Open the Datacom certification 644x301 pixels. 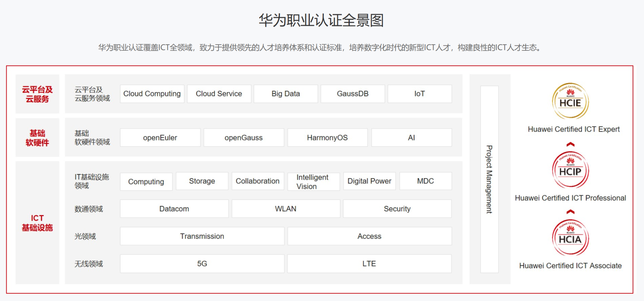(x=174, y=209)
